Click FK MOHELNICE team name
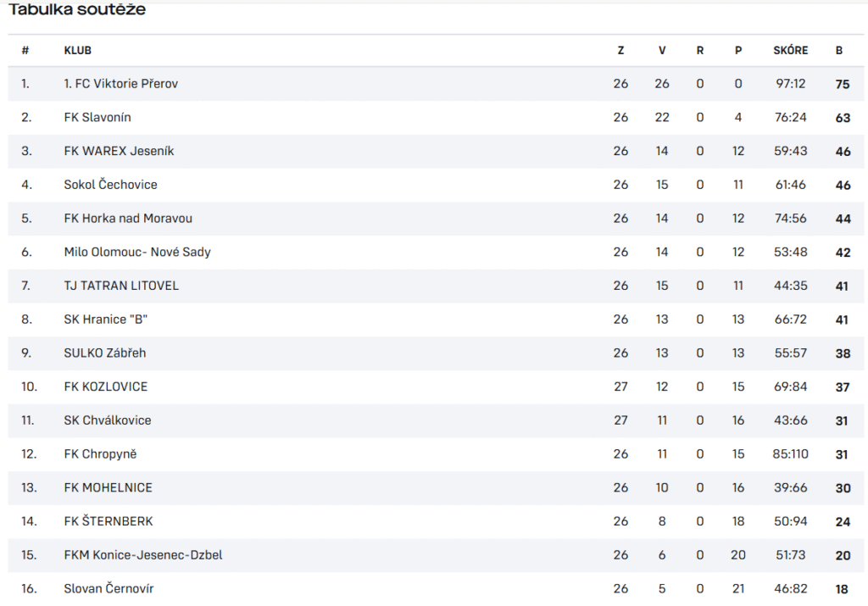The height and width of the screenshot is (606, 868). [x=108, y=488]
